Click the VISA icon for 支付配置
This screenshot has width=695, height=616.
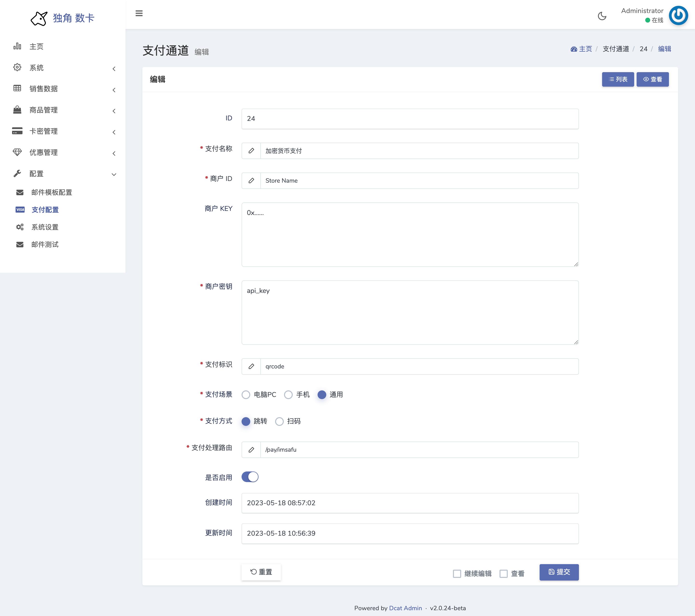20,210
